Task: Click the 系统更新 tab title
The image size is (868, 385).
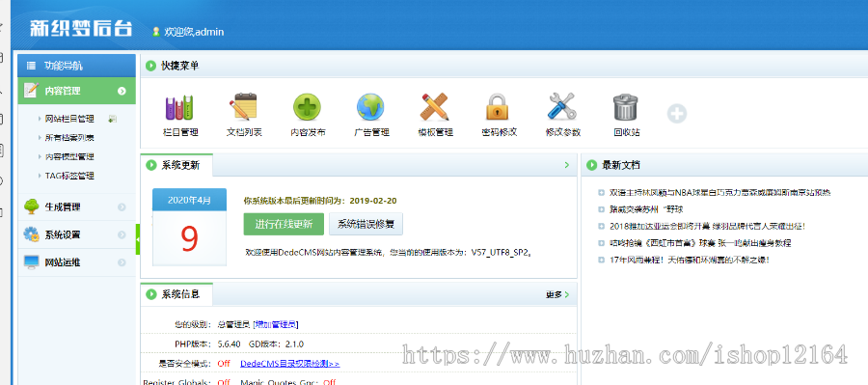Action: click(x=180, y=165)
